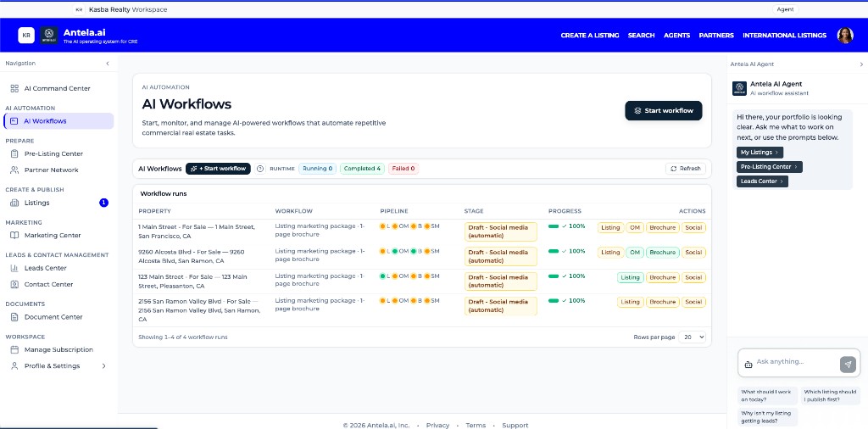The height and width of the screenshot is (429, 868).
Task: Click the Antela.ai logo badge
Action: (48, 35)
